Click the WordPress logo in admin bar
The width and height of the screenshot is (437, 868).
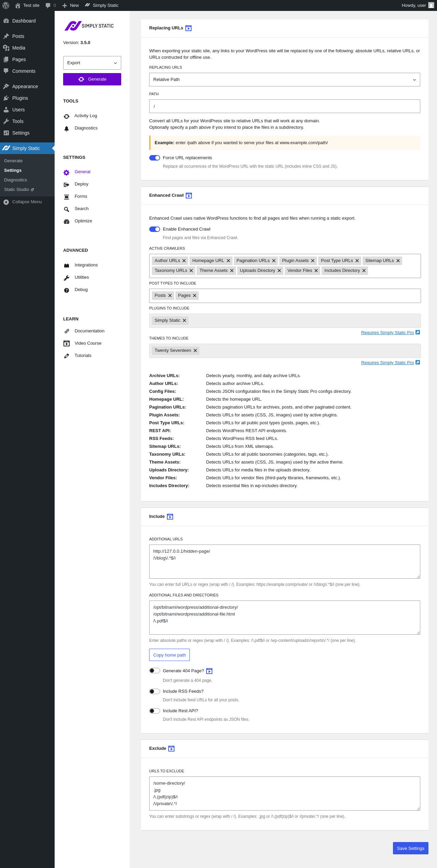[x=6, y=5]
